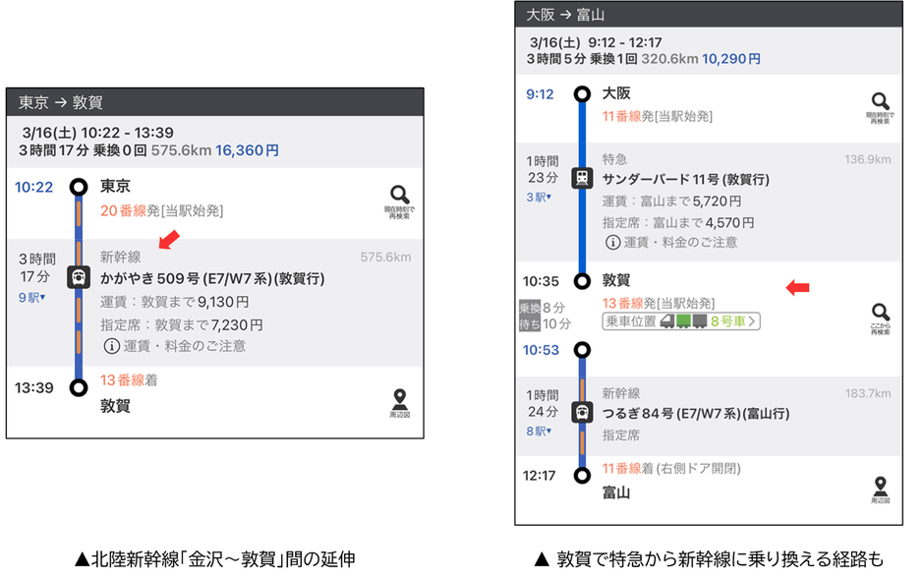The width and height of the screenshot is (924, 579).
Task: Expand the 8駅 stop list
Action: (x=539, y=432)
